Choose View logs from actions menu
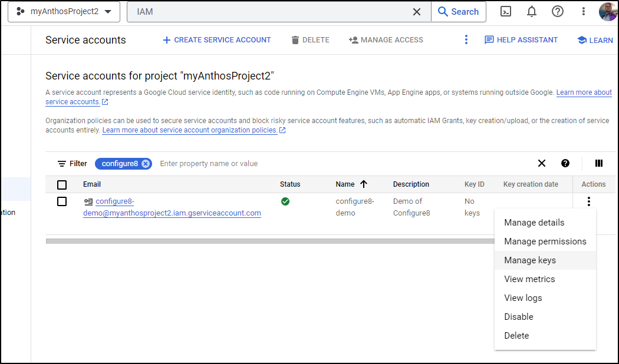619x364 pixels. [x=545, y=298]
